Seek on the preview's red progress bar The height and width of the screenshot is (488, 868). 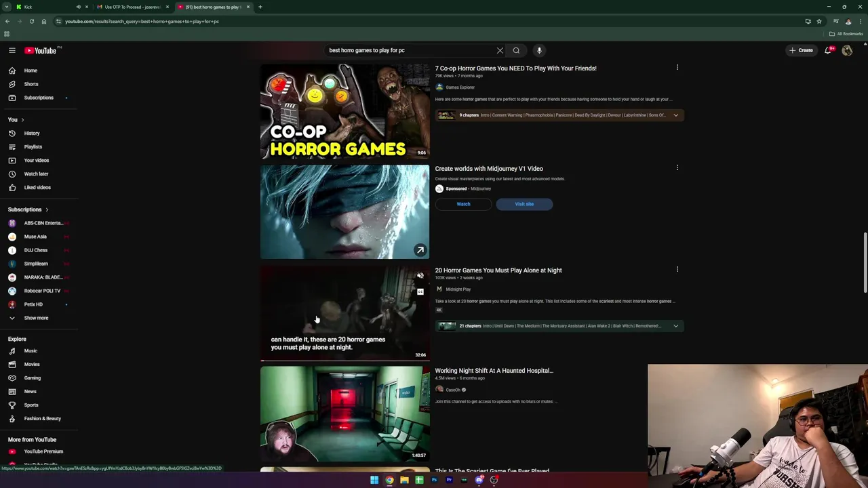(344, 359)
